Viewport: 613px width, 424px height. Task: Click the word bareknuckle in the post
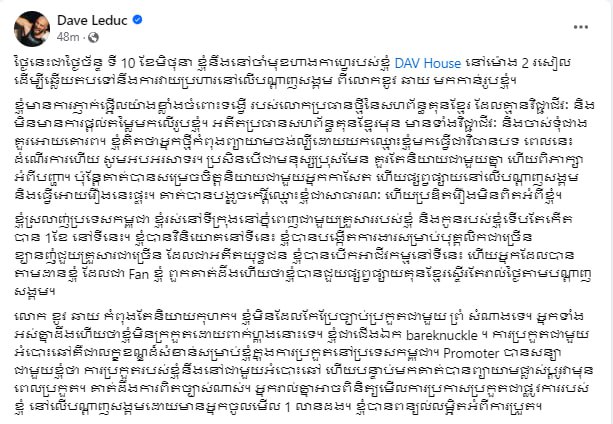(x=441, y=335)
